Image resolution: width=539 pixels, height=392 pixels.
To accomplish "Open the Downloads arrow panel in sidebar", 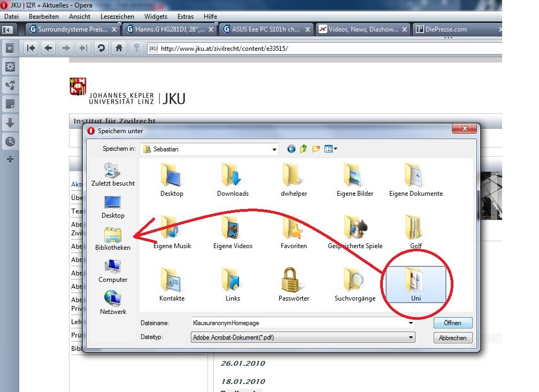I will click(10, 123).
